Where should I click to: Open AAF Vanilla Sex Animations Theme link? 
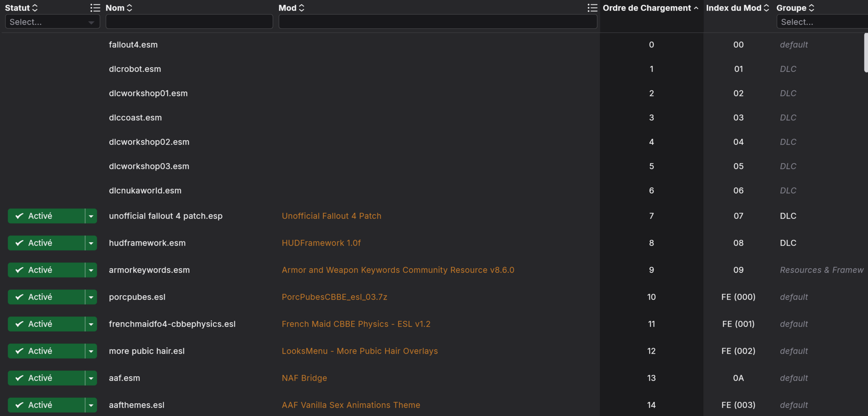click(351, 405)
